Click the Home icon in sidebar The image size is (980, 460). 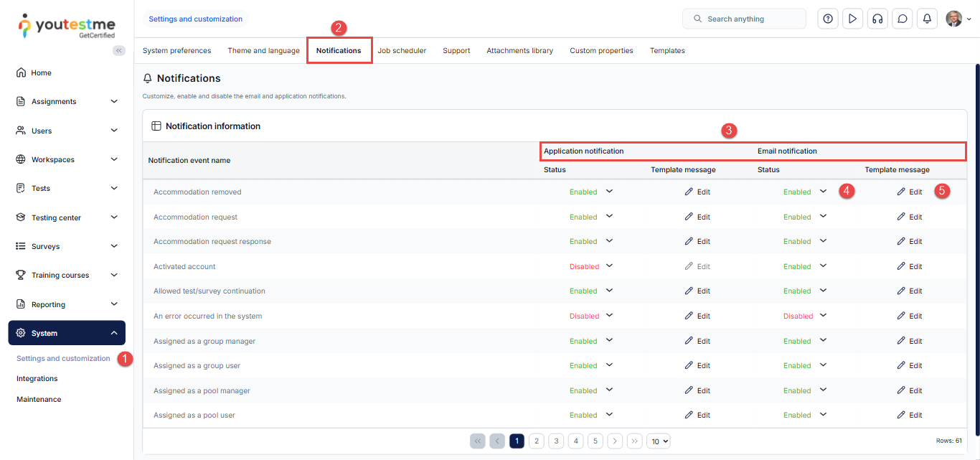[x=21, y=72]
